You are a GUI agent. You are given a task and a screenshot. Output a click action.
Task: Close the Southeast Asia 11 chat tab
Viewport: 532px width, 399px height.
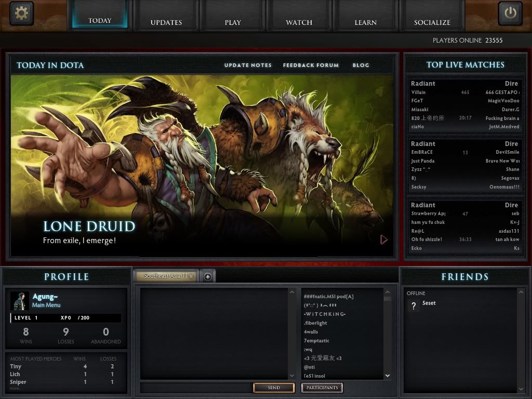192,276
